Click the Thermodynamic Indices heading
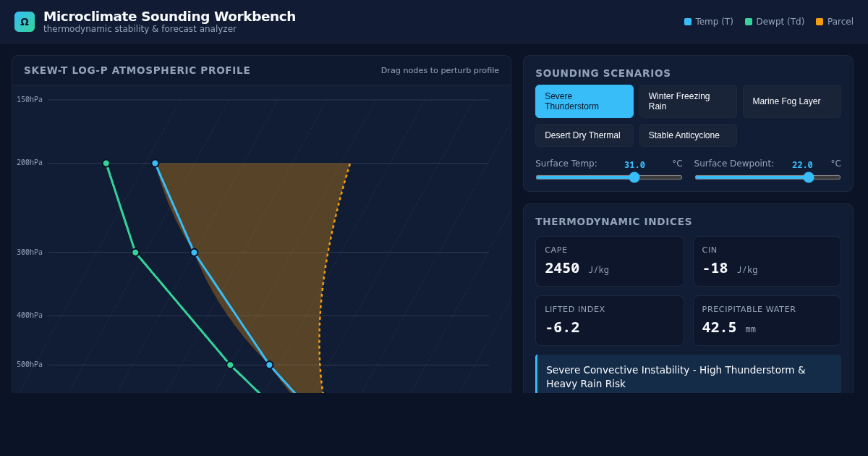 (613, 221)
